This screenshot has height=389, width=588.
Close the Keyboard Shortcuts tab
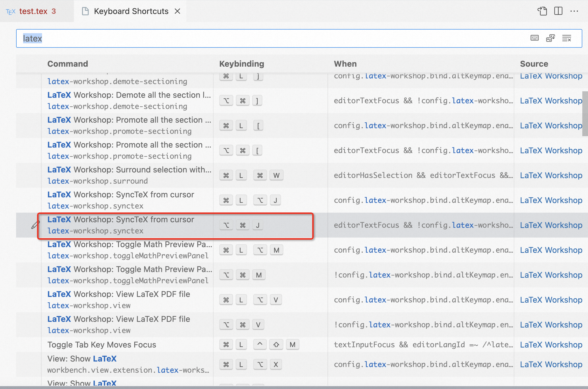pyautogui.click(x=177, y=11)
